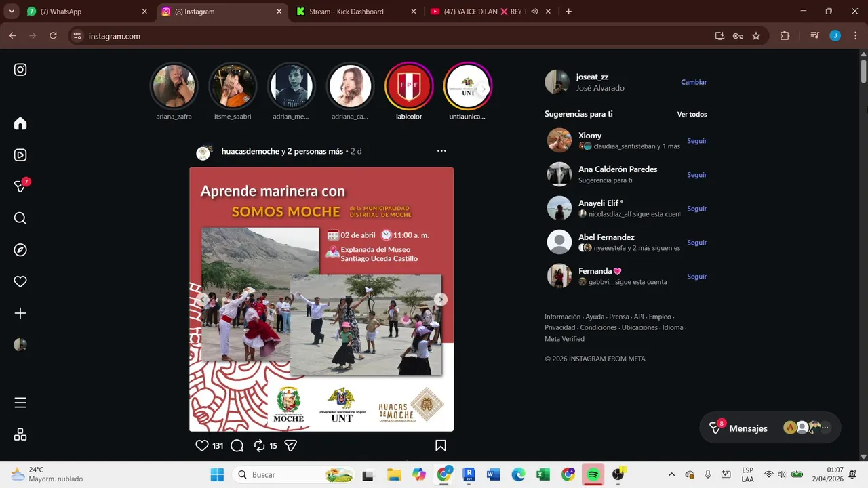
Task: Open post options three-dots menu
Action: click(x=441, y=151)
